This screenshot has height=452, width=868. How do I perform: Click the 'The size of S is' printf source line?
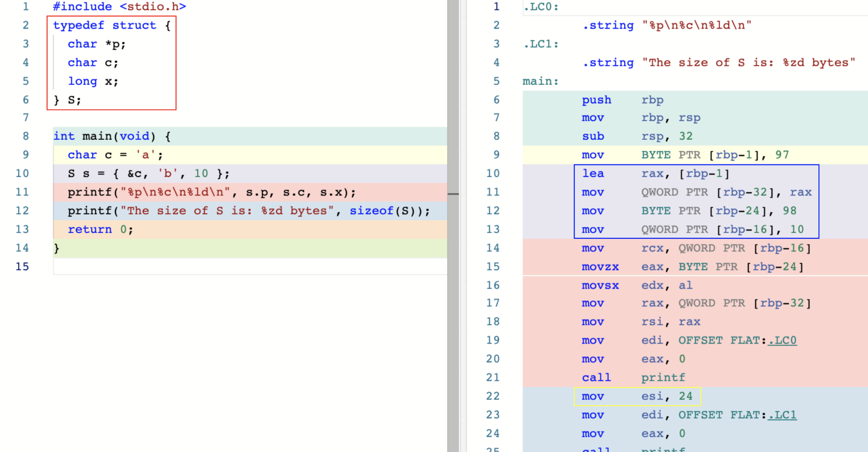click(x=249, y=211)
